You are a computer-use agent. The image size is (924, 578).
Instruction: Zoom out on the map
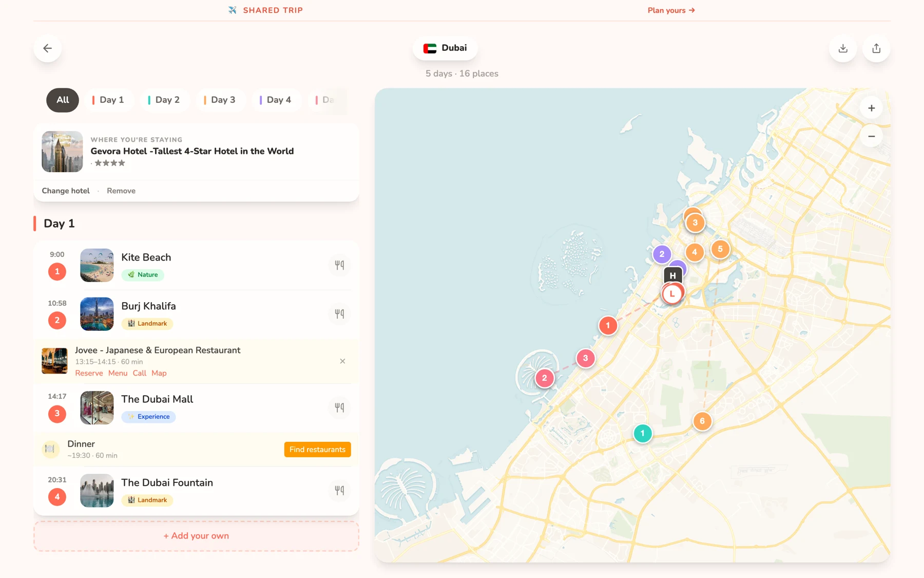click(871, 136)
